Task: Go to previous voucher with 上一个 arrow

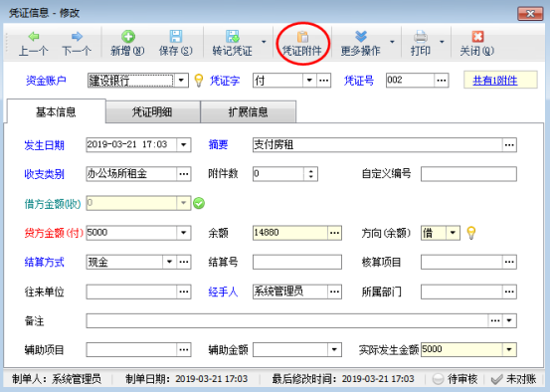Action: (x=34, y=36)
